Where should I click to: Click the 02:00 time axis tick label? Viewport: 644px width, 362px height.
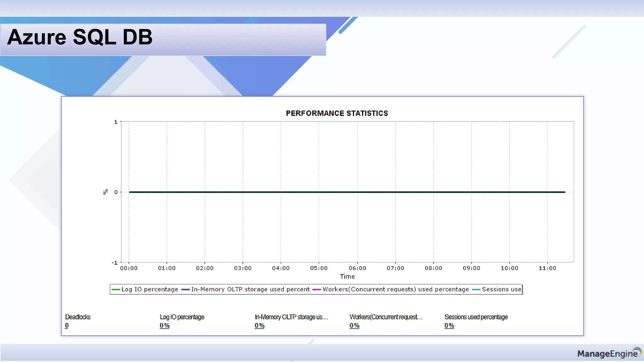[205, 268]
